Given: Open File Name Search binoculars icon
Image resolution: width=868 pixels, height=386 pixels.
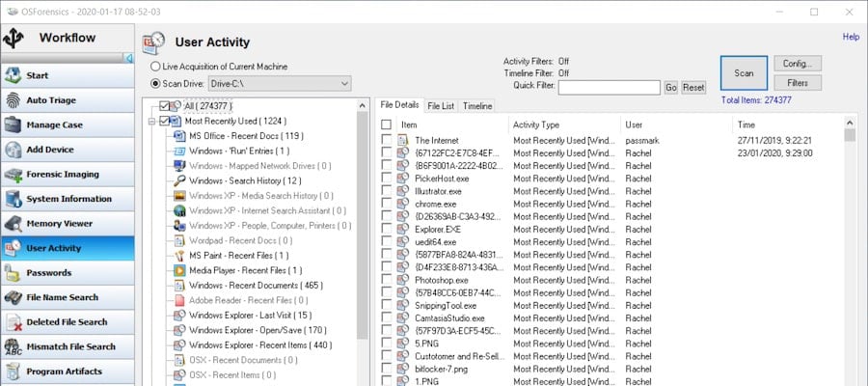Looking at the screenshot, I should [13, 297].
